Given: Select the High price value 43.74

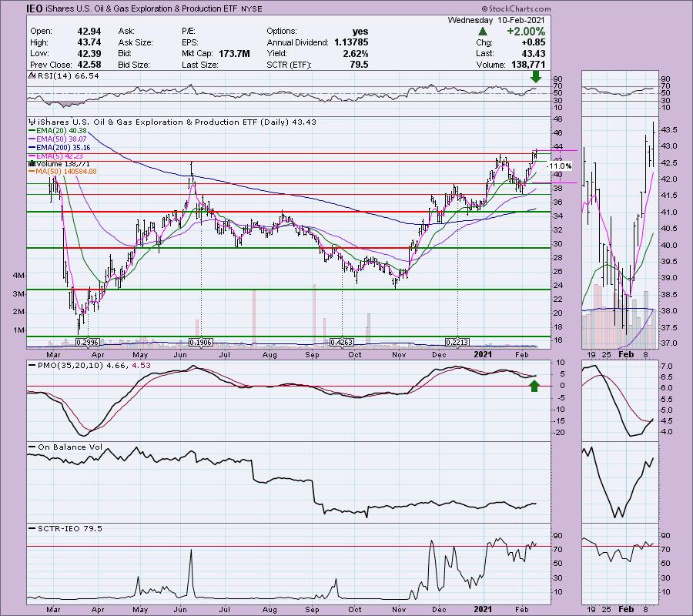Looking at the screenshot, I should [x=89, y=42].
